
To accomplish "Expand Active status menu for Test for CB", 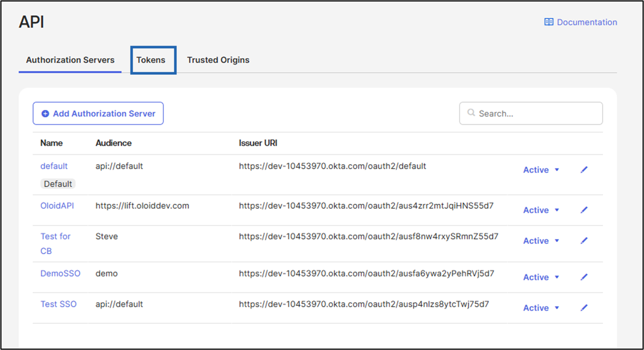I will coord(541,241).
